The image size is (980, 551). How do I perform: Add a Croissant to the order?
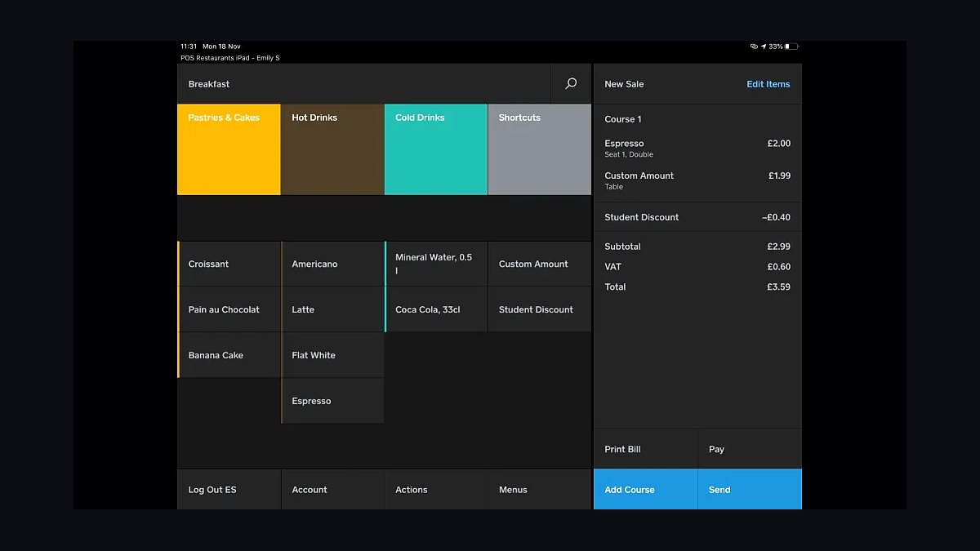pyautogui.click(x=229, y=264)
